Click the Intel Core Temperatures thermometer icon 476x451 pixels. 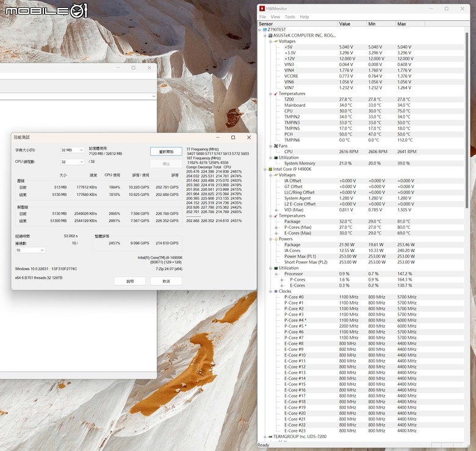(x=276, y=215)
